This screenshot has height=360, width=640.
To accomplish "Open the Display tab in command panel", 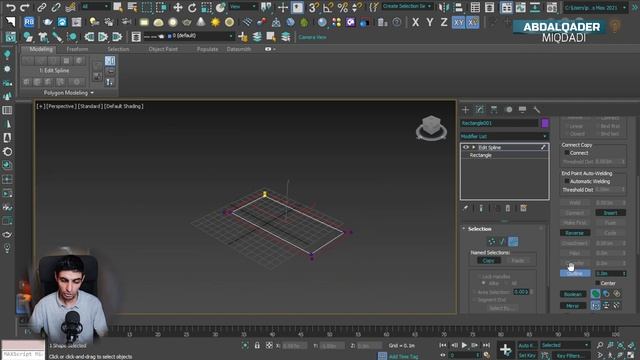I will tap(522, 109).
